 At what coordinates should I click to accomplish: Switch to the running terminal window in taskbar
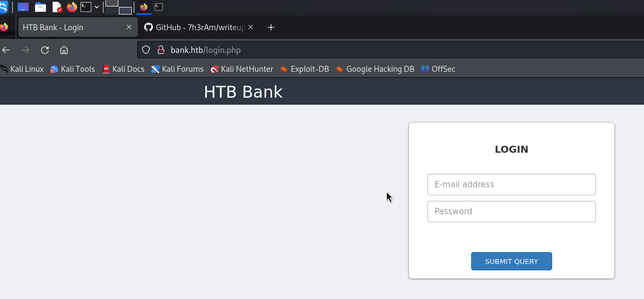tap(159, 7)
